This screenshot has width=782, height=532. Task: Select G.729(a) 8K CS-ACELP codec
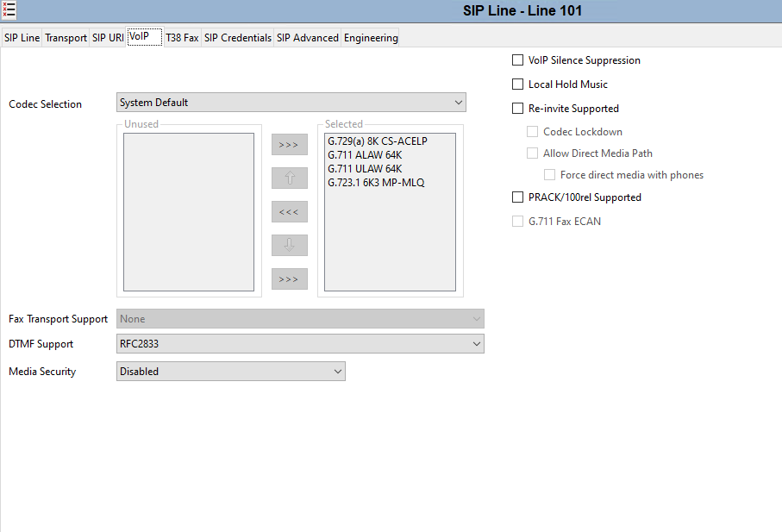pos(378,141)
